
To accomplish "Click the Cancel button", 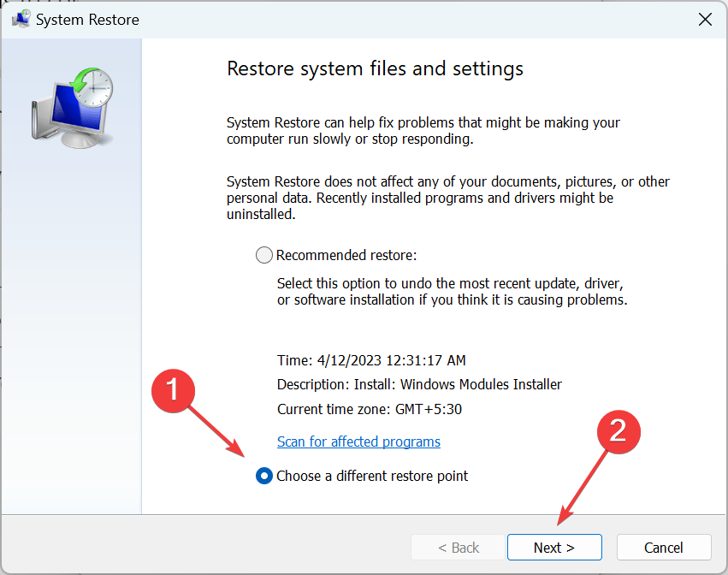I will [664, 547].
